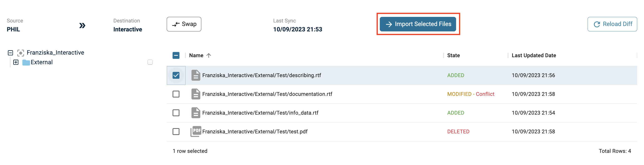Click the double-chevron source-to-destination arrow
Screen dimensions: 644x165
click(82, 26)
